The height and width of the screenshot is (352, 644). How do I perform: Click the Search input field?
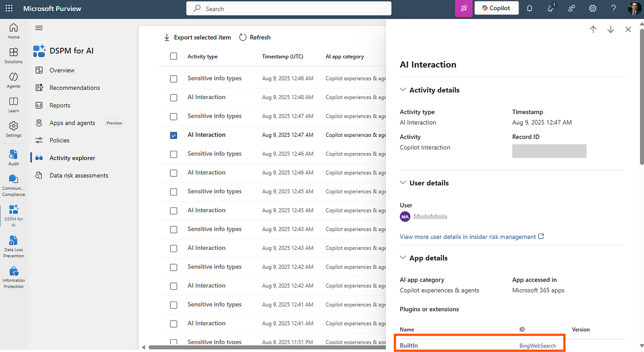[x=289, y=8]
